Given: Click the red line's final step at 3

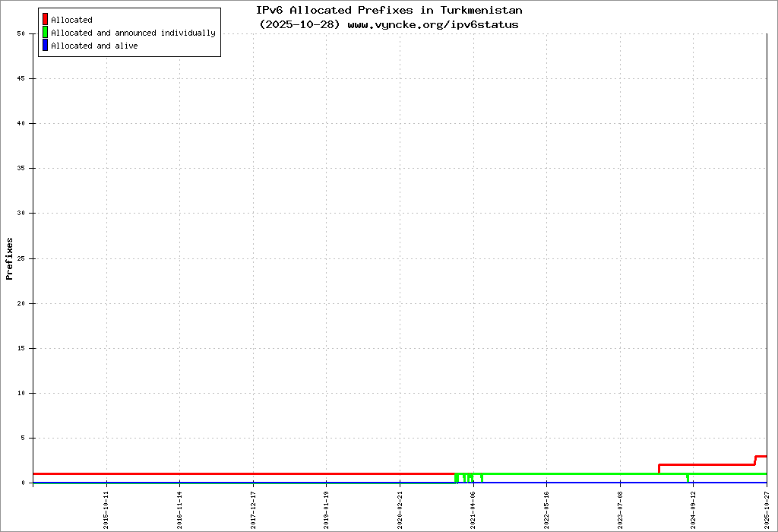Looking at the screenshot, I should tap(761, 456).
